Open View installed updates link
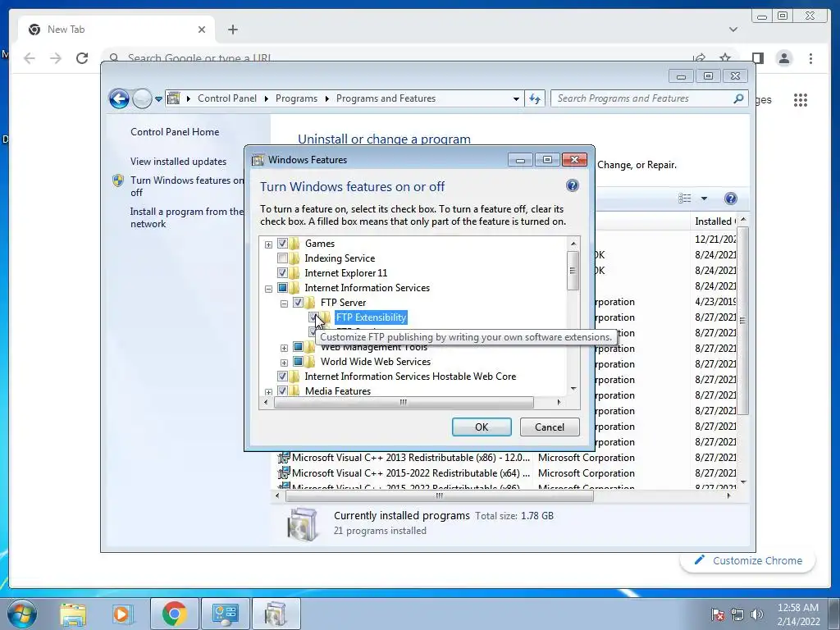 (178, 162)
